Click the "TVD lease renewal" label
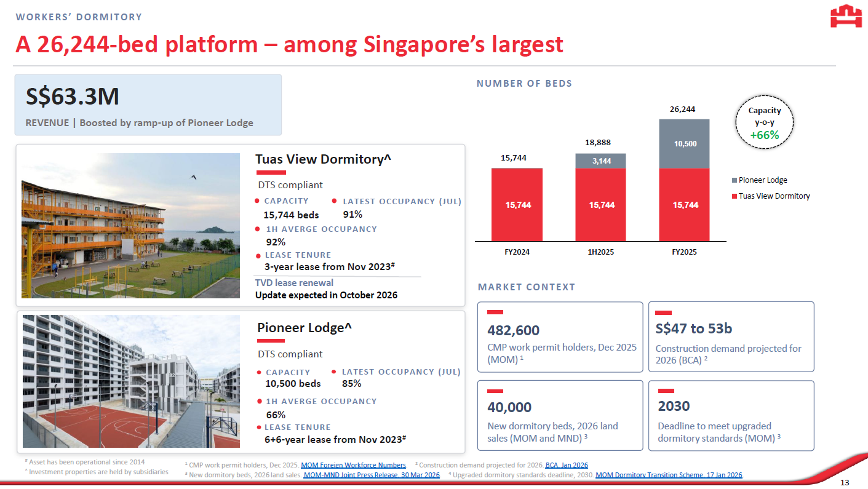 [x=294, y=283]
